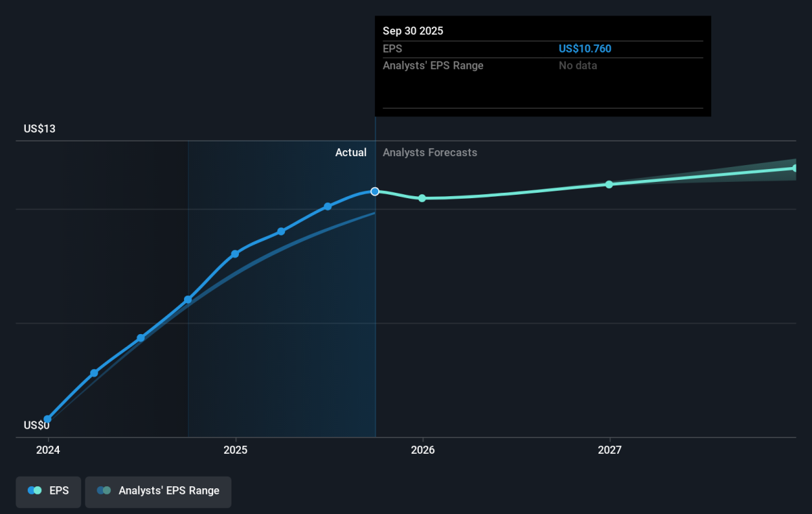The width and height of the screenshot is (812, 514).
Task: Click the 2024 x-axis label
Action: click(48, 450)
